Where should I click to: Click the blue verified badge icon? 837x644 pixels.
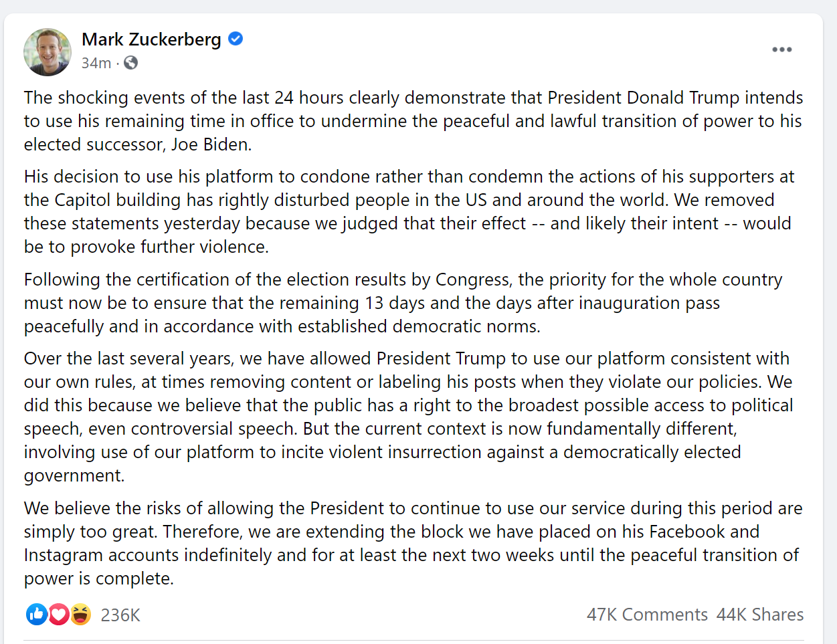tap(236, 39)
